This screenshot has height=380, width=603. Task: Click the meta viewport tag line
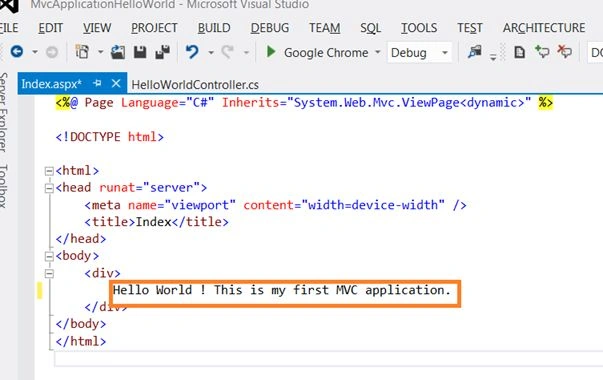pyautogui.click(x=275, y=205)
